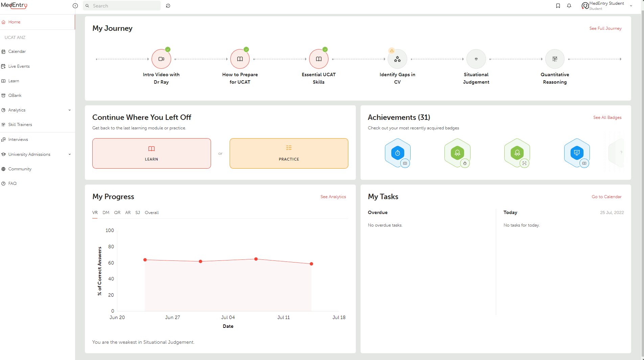This screenshot has width=644, height=360.
Task: Open See All Badges in Achievements
Action: pyautogui.click(x=607, y=118)
